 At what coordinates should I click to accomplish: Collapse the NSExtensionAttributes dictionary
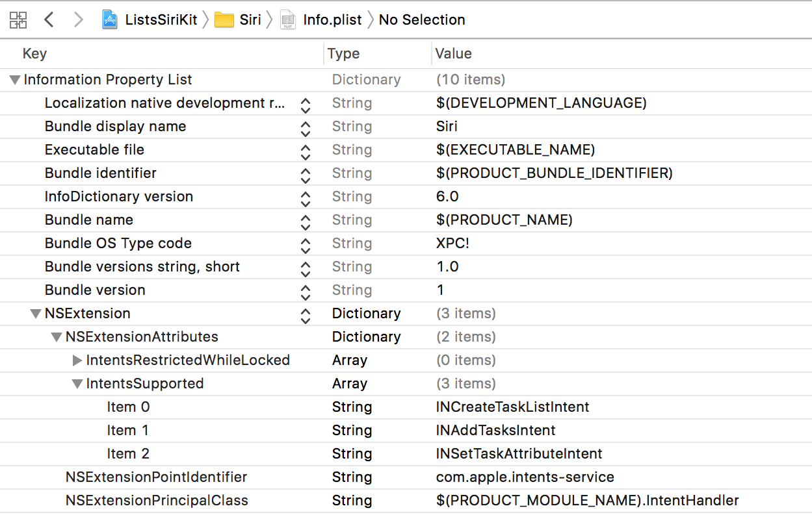(x=56, y=337)
